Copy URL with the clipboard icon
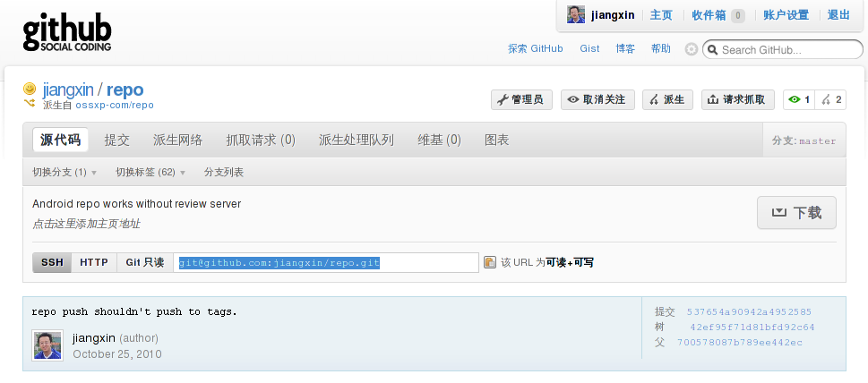868x383 pixels. click(489, 262)
